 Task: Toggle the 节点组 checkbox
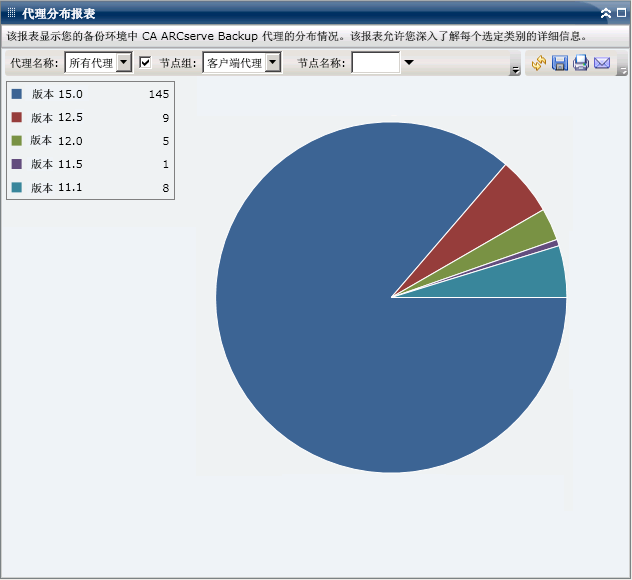click(145, 62)
